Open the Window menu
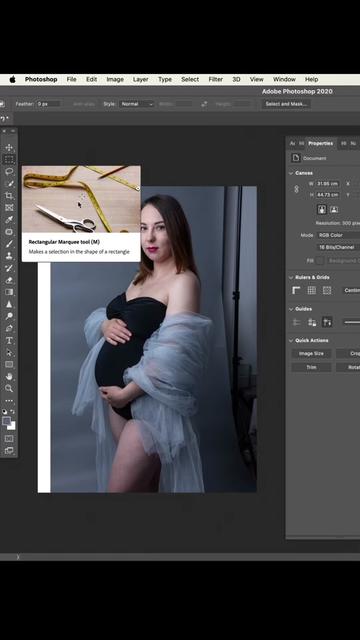Screen dimensions: 360x640 click(x=284, y=79)
